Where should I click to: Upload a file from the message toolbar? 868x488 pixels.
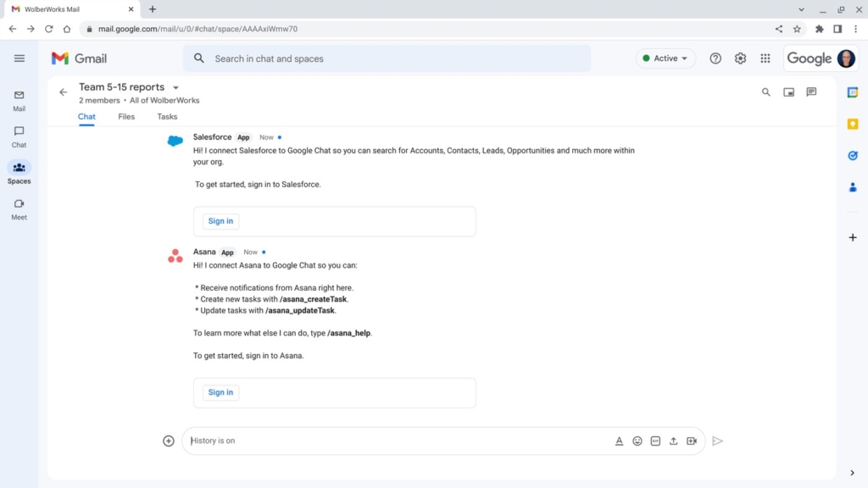coord(673,441)
